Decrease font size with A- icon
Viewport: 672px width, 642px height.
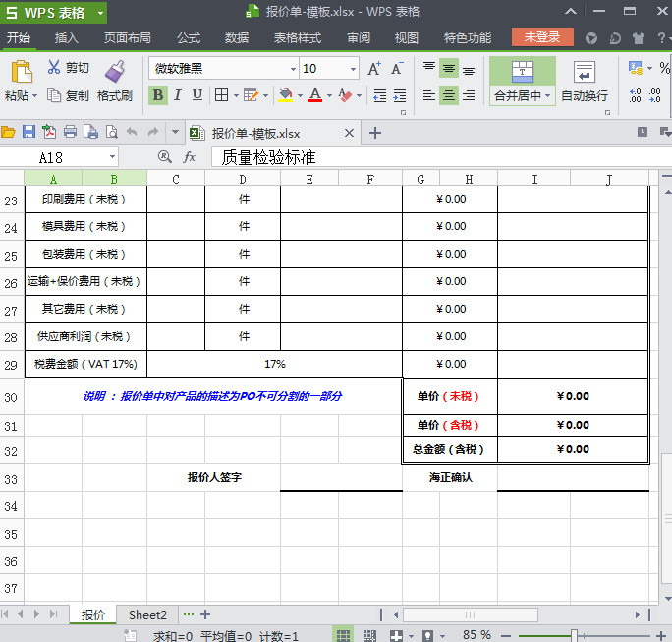[397, 69]
